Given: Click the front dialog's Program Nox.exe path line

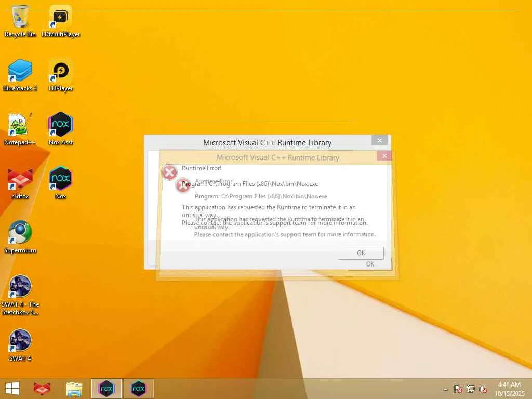Looking at the screenshot, I should (x=250, y=184).
